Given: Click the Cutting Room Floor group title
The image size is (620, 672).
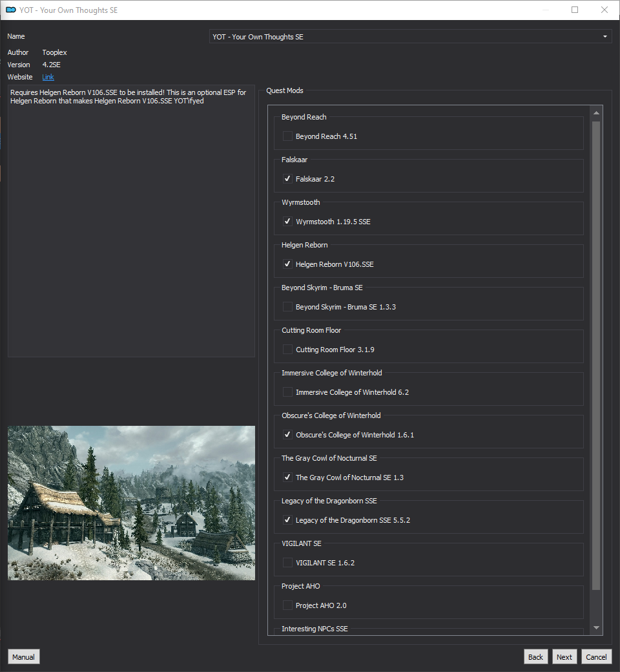Looking at the screenshot, I should click(311, 330).
